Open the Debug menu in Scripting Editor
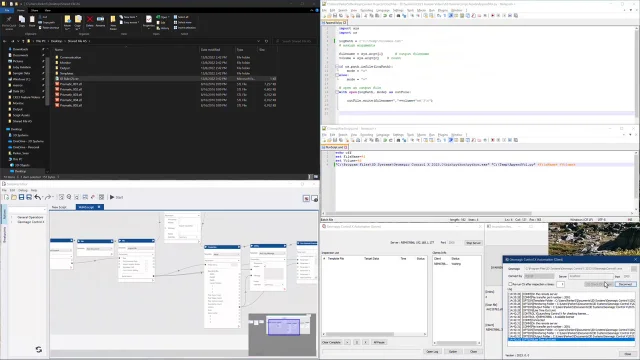 coord(23,190)
